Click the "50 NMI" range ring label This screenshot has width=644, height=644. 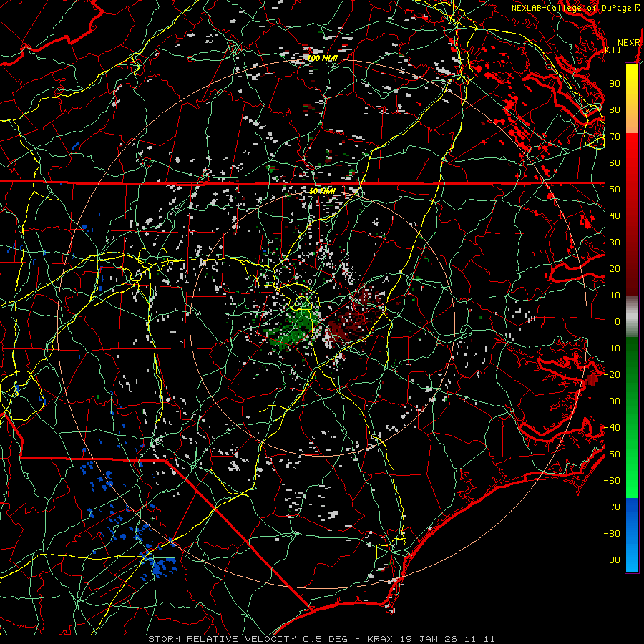coord(323,191)
